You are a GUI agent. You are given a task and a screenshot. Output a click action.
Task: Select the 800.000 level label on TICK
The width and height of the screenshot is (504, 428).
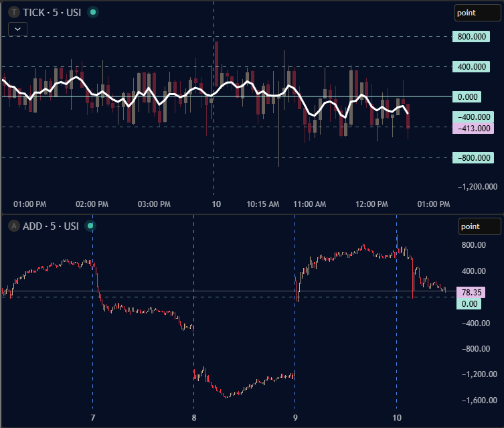point(471,36)
